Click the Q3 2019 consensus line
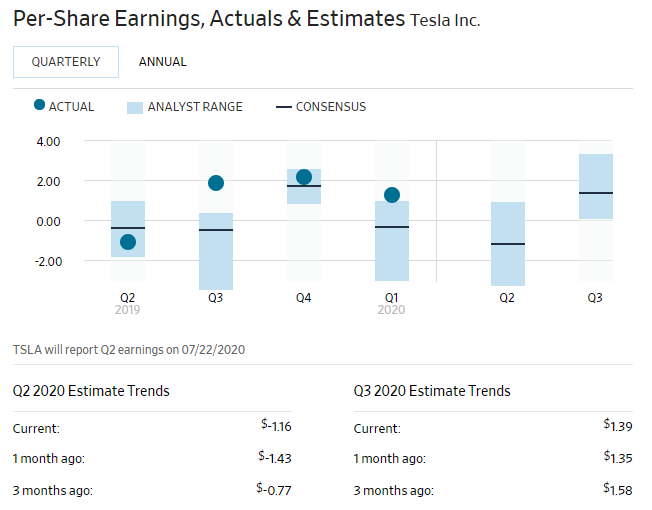652x510 pixels. click(216, 230)
